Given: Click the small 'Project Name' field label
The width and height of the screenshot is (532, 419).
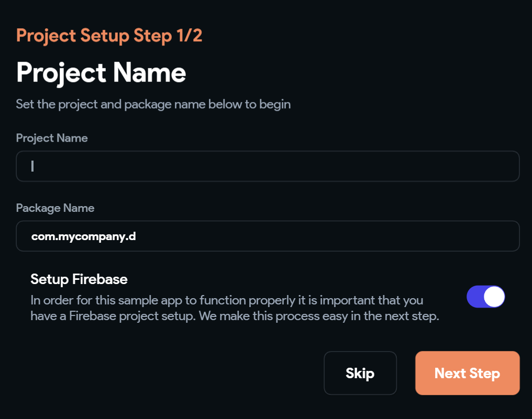Looking at the screenshot, I should 52,138.
